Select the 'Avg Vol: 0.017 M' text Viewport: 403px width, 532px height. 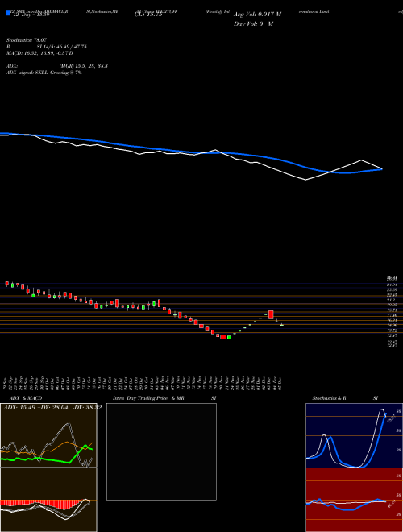click(257, 15)
